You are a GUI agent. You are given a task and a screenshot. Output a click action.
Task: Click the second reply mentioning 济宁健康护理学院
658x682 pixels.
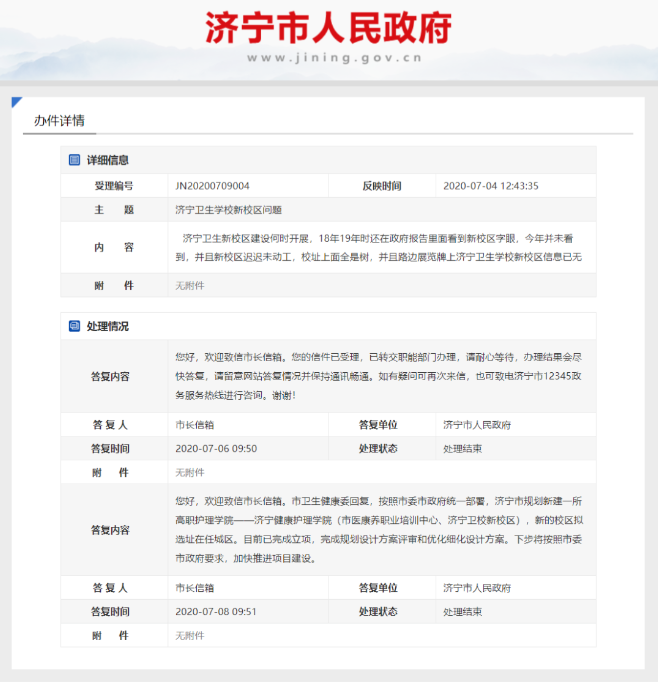(378, 530)
